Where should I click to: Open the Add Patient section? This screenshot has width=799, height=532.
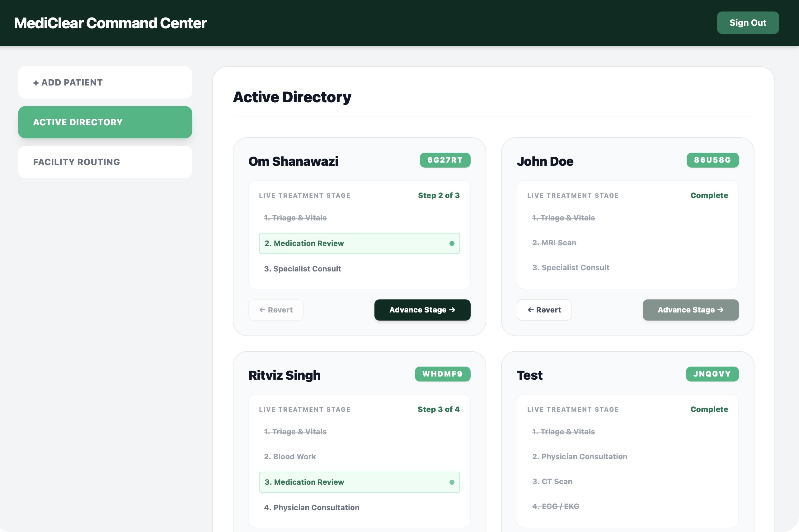click(105, 82)
